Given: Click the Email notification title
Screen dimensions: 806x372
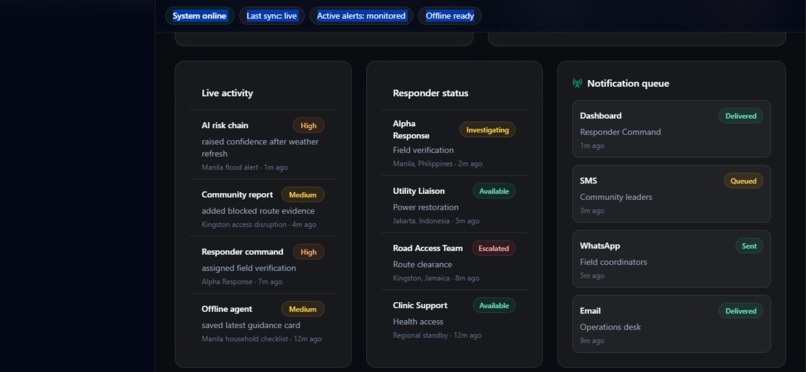Looking at the screenshot, I should pos(590,311).
